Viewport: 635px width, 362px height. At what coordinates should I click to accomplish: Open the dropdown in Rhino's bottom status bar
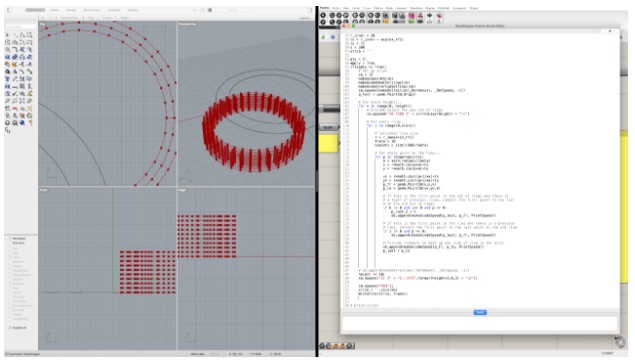click(214, 354)
